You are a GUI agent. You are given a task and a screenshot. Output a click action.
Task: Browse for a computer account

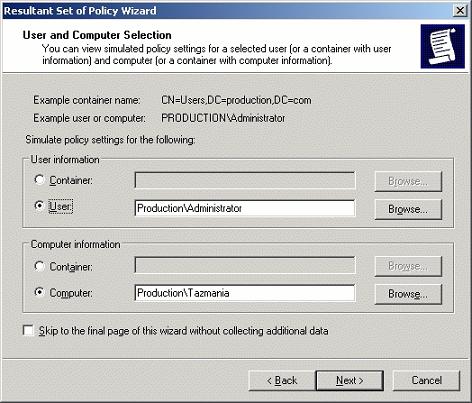pos(408,294)
